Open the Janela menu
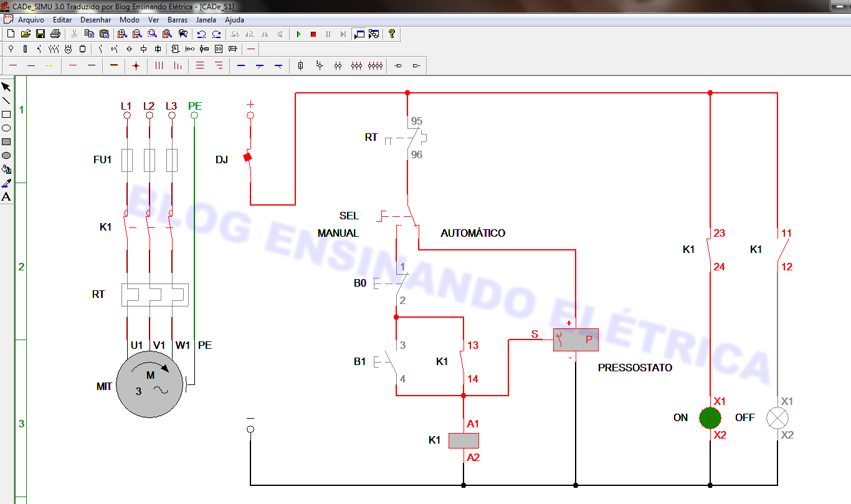Screen dimensions: 851x504 click(x=206, y=20)
